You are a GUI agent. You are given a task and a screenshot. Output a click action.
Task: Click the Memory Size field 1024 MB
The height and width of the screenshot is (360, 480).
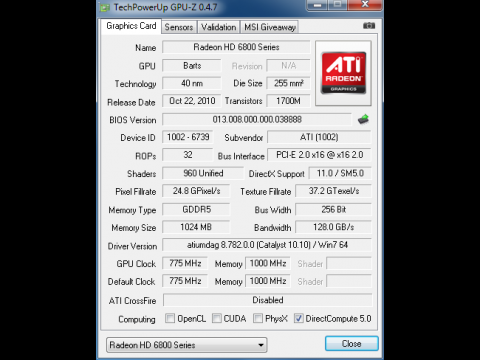196,227
